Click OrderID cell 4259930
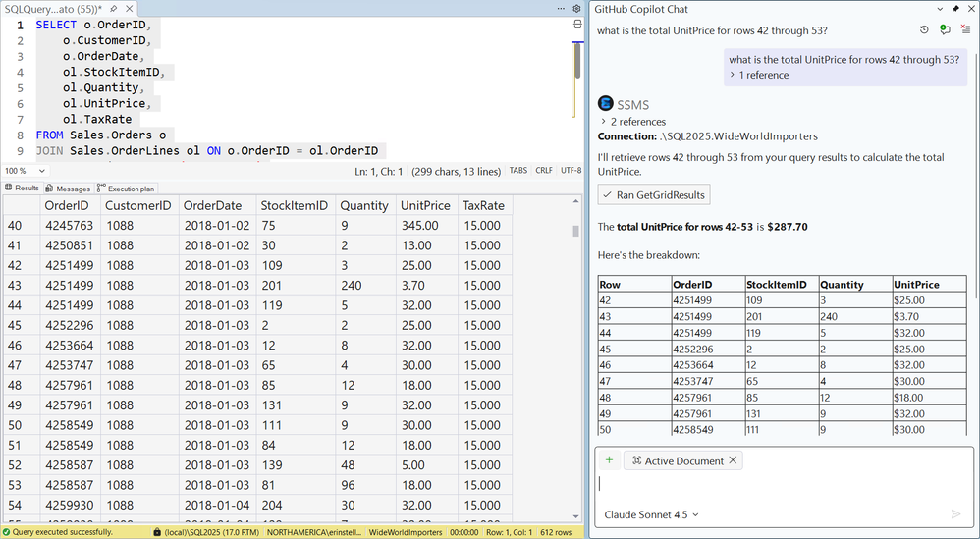 tap(70, 506)
